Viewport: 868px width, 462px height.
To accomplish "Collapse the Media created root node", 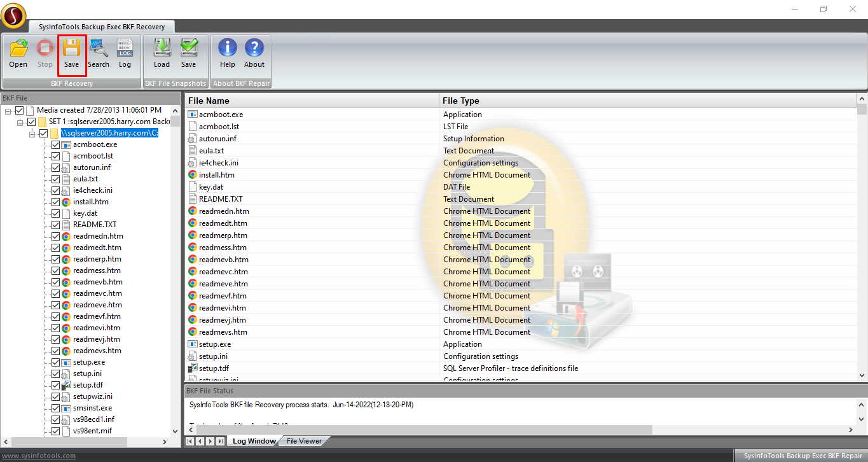I will click(x=8, y=110).
